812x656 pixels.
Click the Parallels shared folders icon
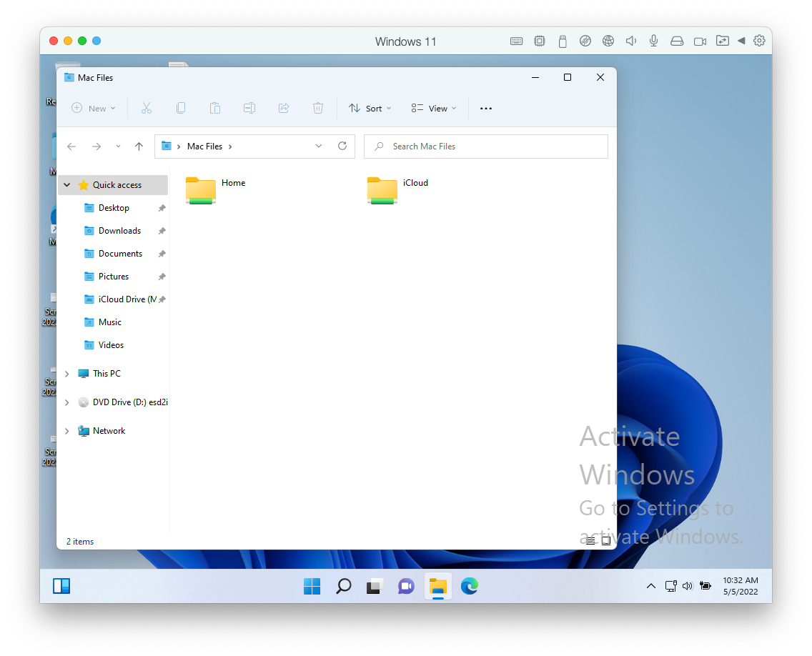(723, 41)
